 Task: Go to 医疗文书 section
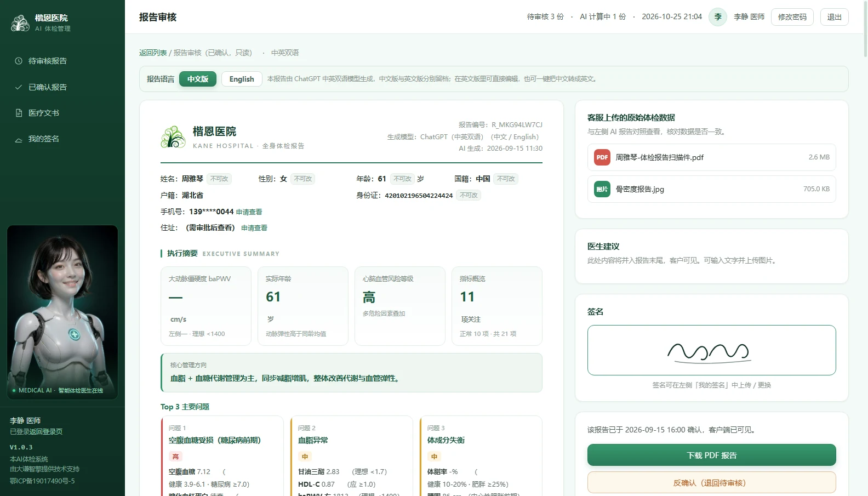point(62,113)
